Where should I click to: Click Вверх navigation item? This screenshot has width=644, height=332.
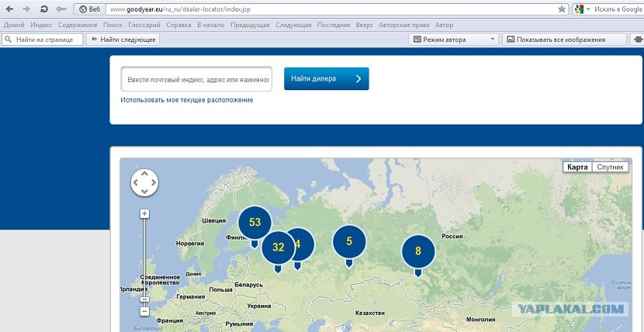pyautogui.click(x=365, y=25)
